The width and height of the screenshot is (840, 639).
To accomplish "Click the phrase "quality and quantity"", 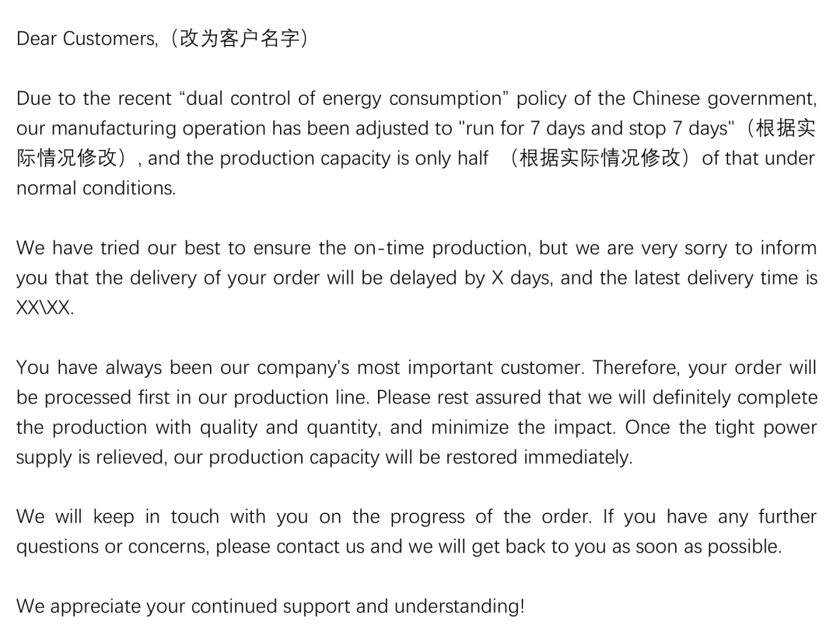I will 290,428.
